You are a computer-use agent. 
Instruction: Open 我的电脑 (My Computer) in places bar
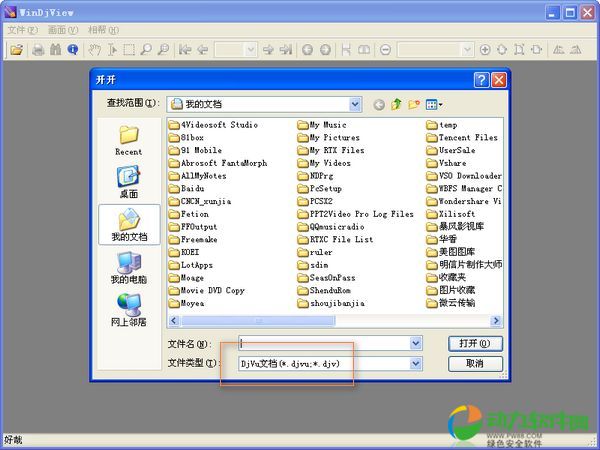[x=128, y=267]
